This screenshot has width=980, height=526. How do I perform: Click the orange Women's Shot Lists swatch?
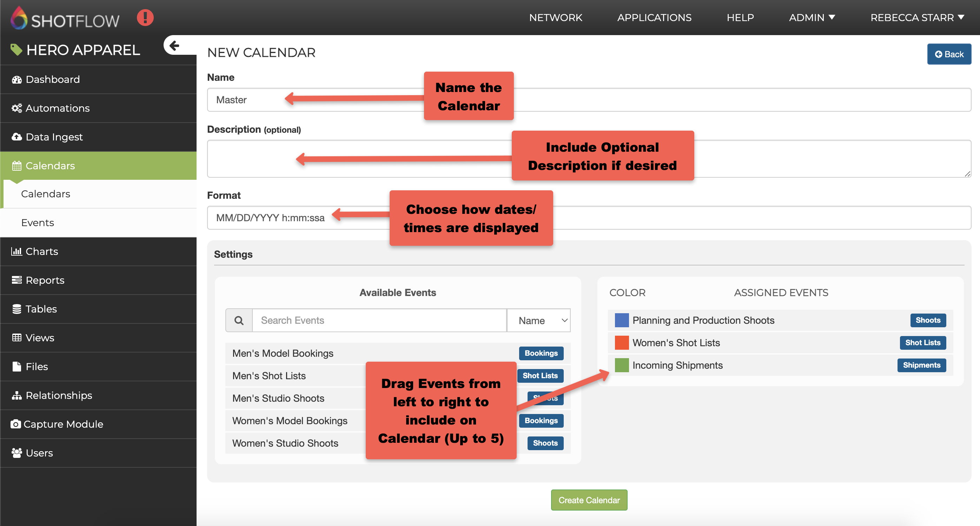pyautogui.click(x=622, y=343)
